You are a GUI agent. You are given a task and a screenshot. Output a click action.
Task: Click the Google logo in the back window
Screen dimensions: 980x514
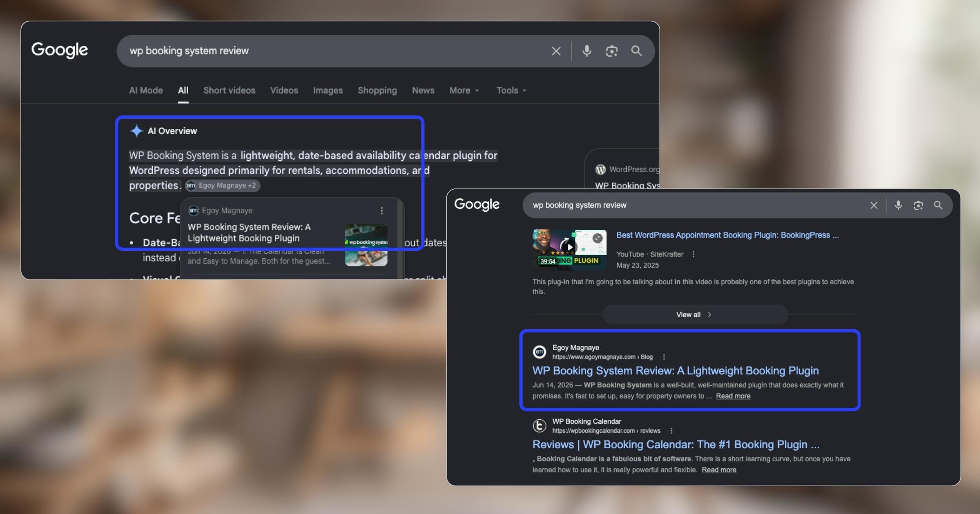tap(60, 50)
